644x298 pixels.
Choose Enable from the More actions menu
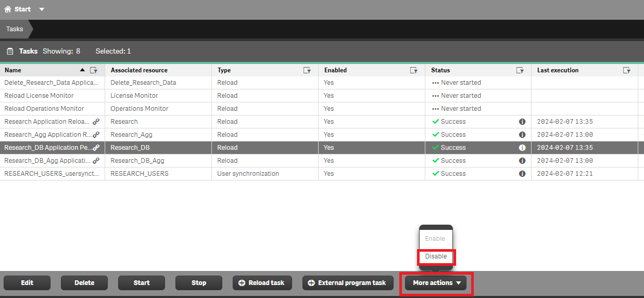(x=435, y=239)
